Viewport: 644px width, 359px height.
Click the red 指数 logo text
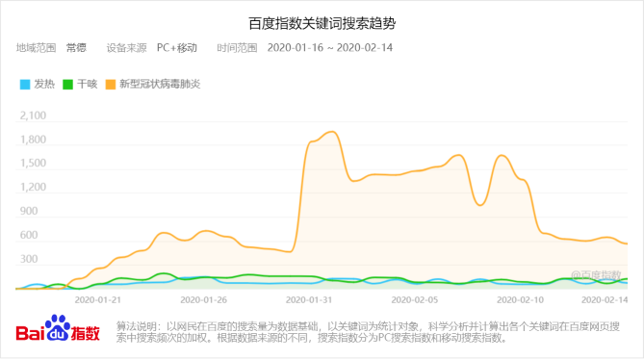click(86, 333)
